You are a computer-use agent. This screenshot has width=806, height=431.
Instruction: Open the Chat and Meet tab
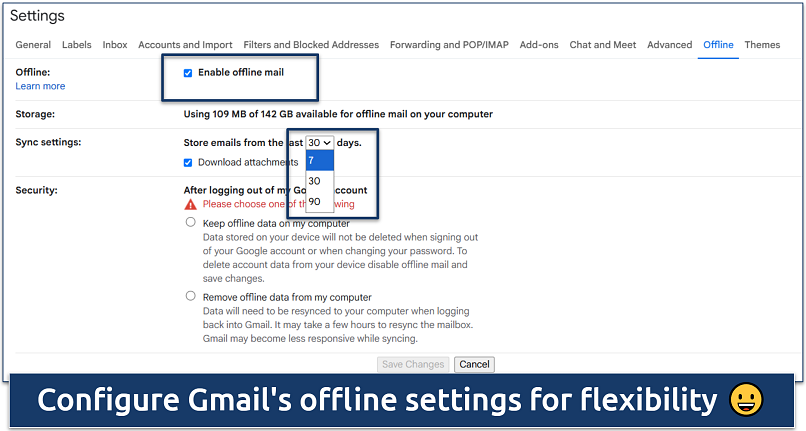click(x=602, y=45)
